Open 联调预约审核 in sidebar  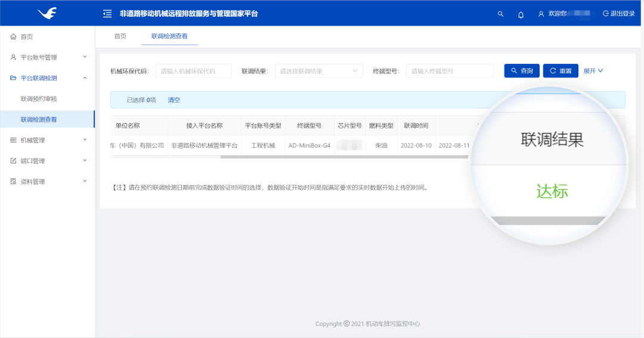[39, 99]
